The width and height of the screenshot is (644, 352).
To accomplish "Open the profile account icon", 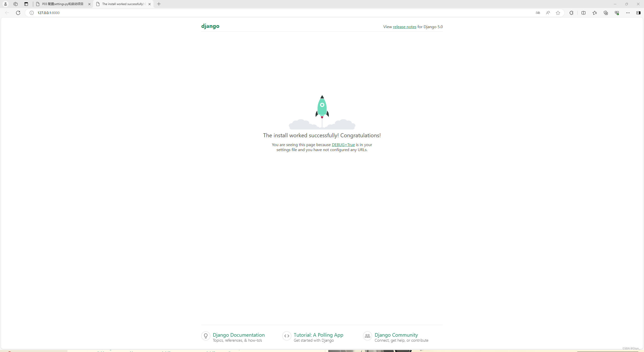I will tap(5, 4).
